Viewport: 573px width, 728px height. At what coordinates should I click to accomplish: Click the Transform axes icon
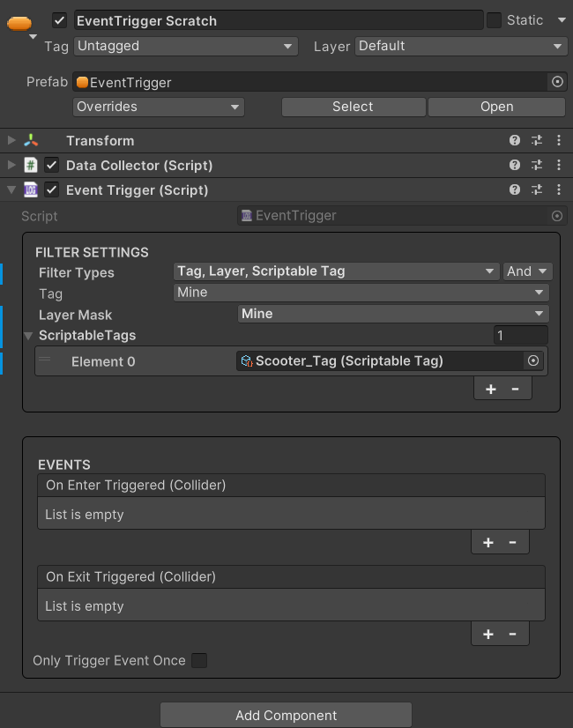(x=31, y=141)
